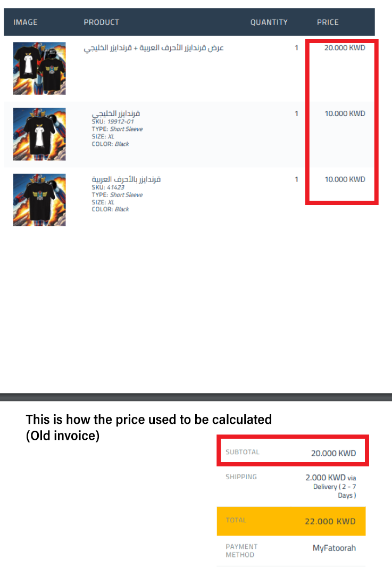
Task: Click the QUANTITY column header
Action: coord(269,22)
